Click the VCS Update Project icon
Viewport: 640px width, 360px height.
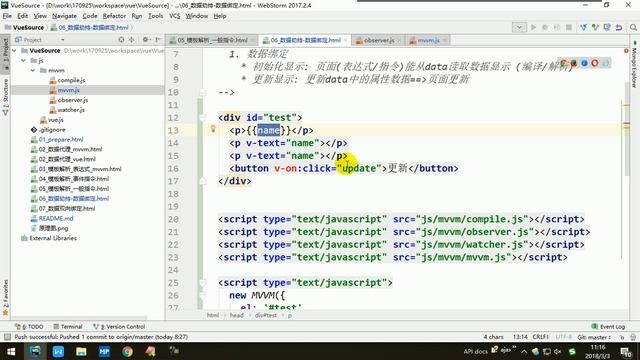(583, 27)
